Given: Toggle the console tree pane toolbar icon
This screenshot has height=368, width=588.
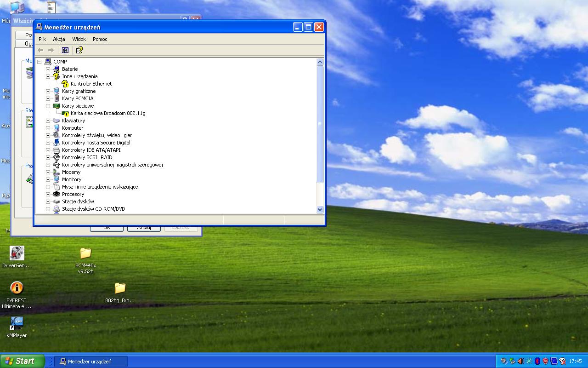Looking at the screenshot, I should coord(65,50).
